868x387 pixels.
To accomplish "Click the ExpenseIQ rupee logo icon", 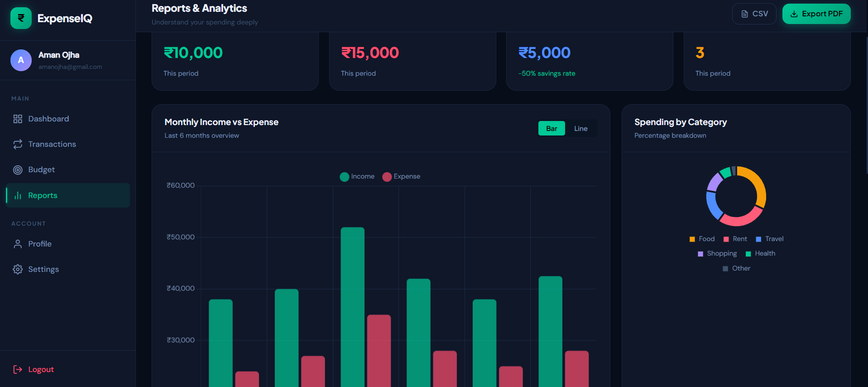I will [21, 18].
